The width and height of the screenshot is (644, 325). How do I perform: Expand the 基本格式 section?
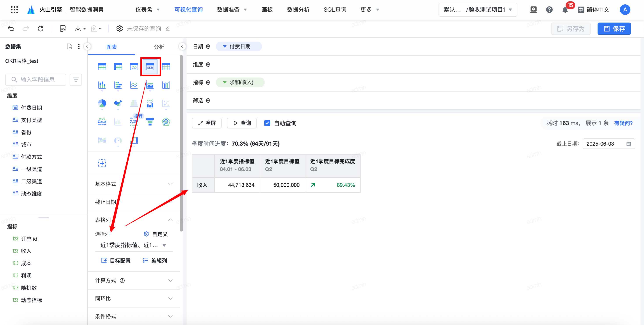click(134, 184)
